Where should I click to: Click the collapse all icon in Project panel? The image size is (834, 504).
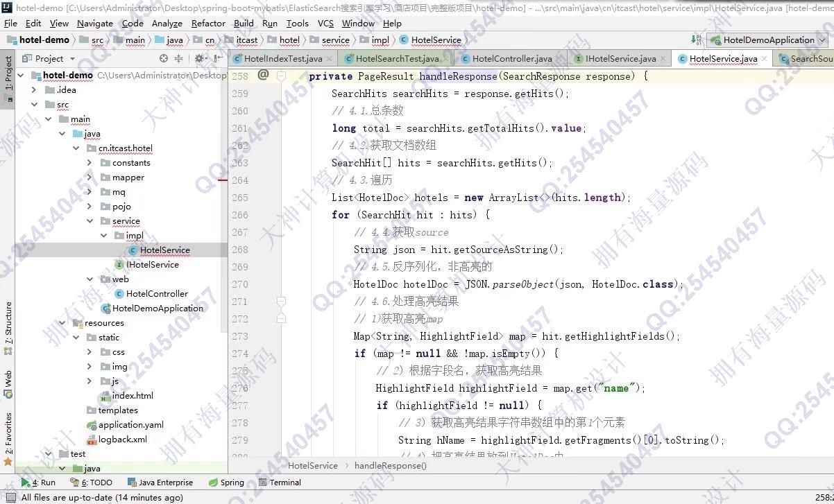(x=179, y=59)
